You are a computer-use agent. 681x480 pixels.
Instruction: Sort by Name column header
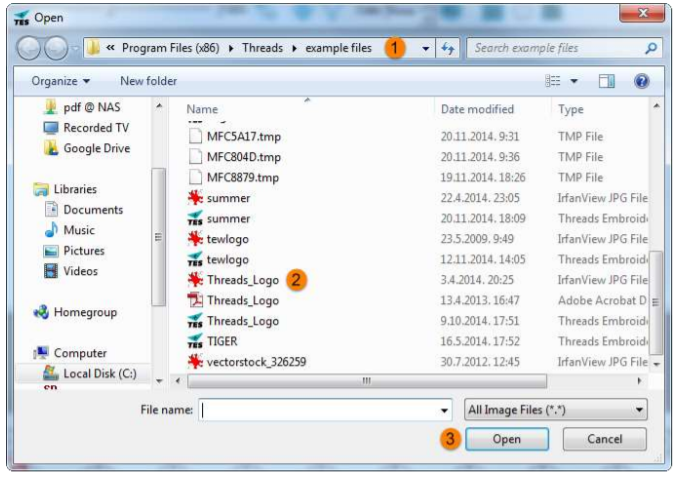(202, 109)
